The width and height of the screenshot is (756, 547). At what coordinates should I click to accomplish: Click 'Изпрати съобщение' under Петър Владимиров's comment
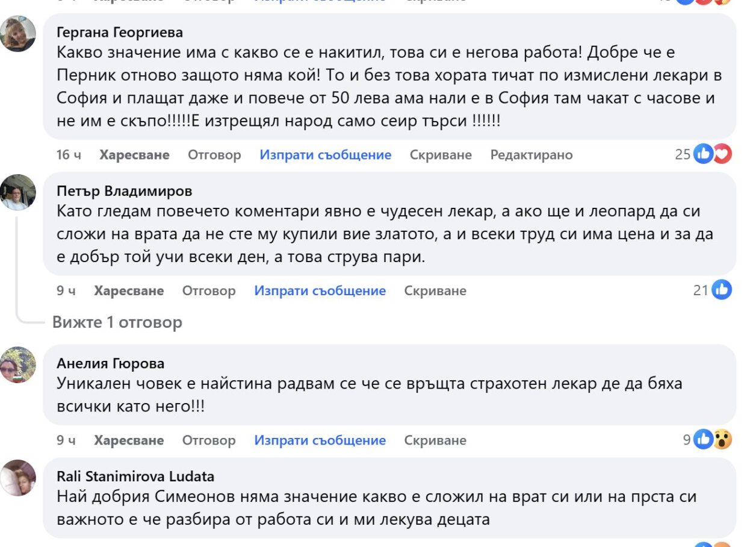coord(320,291)
